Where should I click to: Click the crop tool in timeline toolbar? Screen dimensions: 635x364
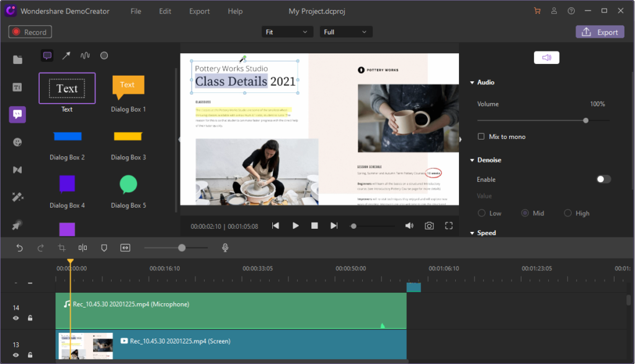pos(62,248)
